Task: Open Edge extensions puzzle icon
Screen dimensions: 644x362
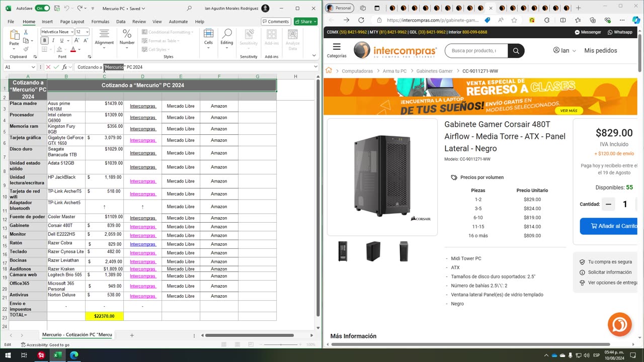Action: tap(547, 20)
